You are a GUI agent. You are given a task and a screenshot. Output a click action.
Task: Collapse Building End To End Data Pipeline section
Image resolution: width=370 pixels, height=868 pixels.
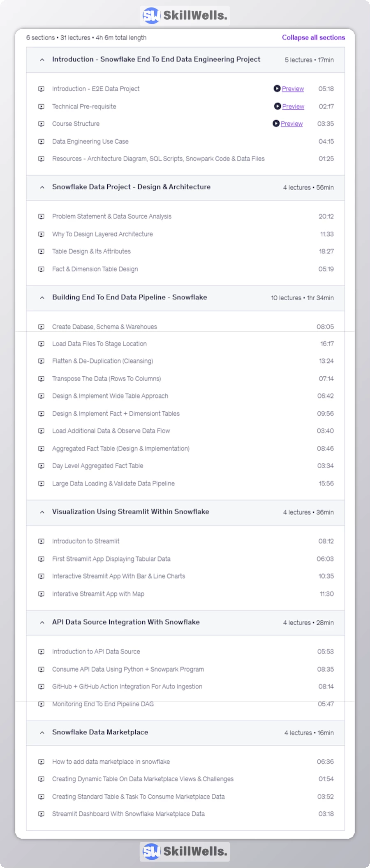(x=42, y=298)
